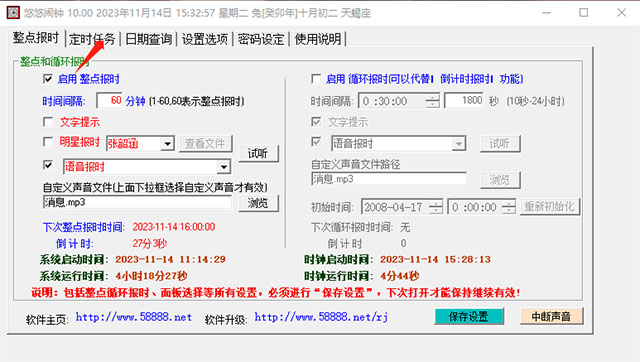Click clock start time 2023-11-14 15:28:13
This screenshot has width=640, height=362.
pyautogui.click(x=435, y=260)
